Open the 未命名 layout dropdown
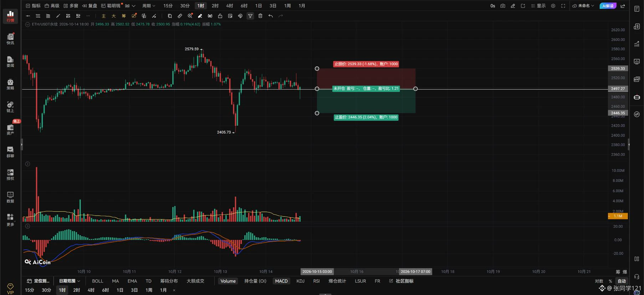 583,6
